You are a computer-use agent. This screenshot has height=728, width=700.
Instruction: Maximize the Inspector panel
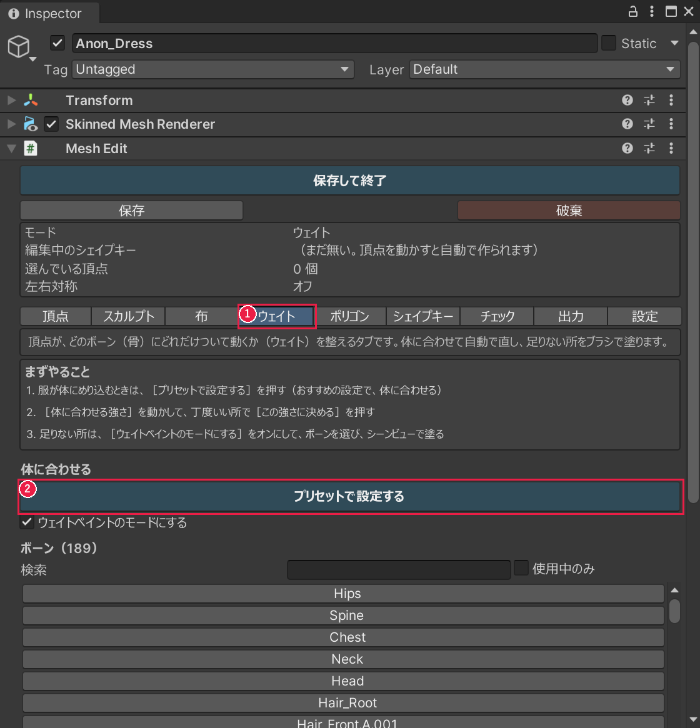pyautogui.click(x=671, y=11)
